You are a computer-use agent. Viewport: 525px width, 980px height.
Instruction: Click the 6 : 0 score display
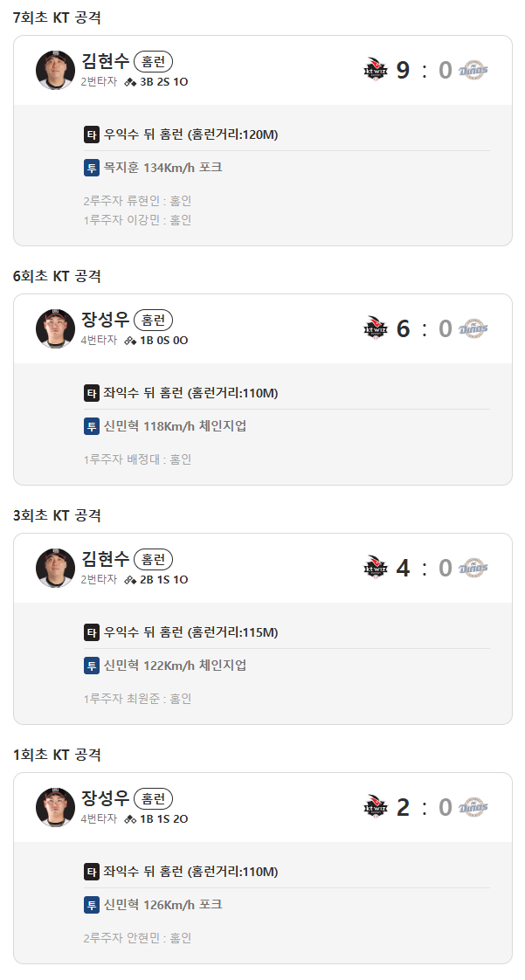click(x=424, y=328)
